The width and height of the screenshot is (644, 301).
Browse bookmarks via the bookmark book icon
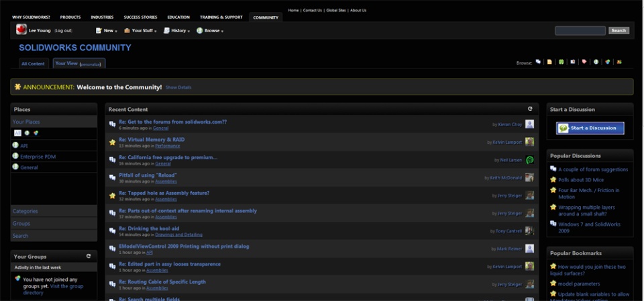572,62
